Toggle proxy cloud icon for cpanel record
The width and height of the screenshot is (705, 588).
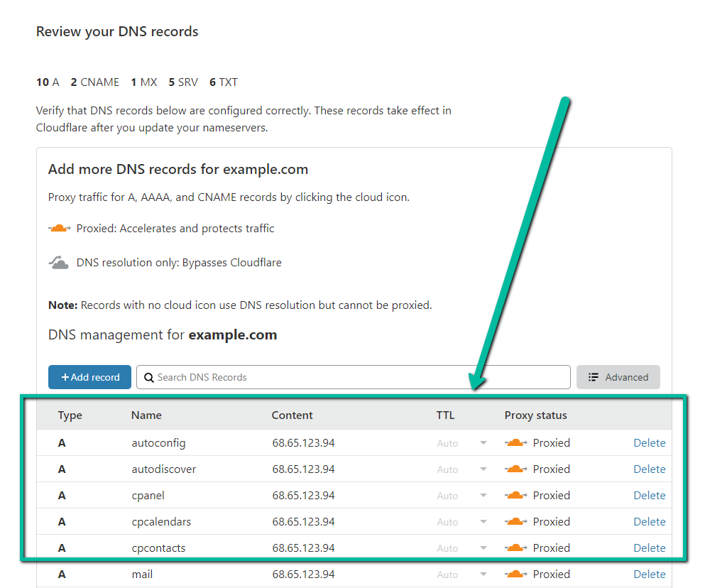515,495
